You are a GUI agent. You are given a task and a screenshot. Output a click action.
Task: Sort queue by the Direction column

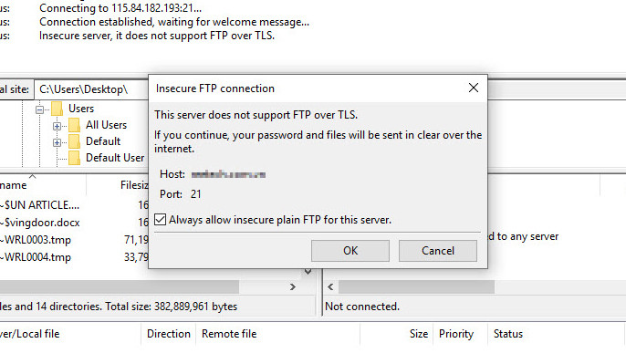[169, 334]
